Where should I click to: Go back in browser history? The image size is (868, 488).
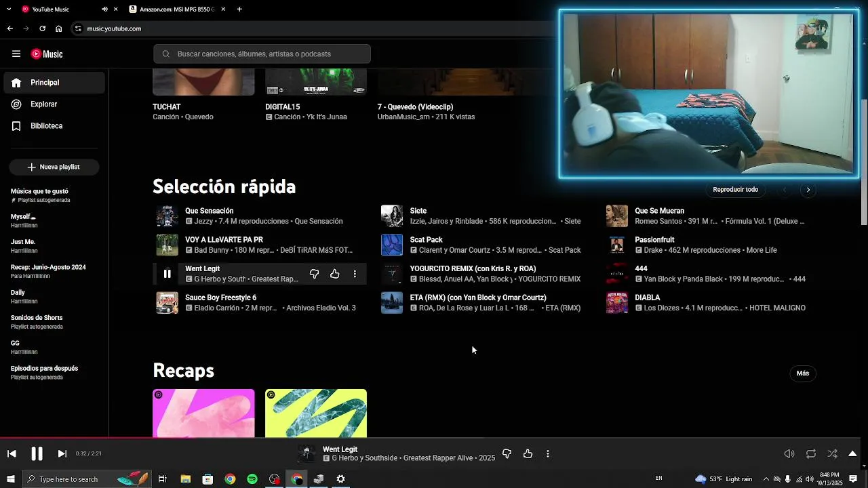pos(9,28)
